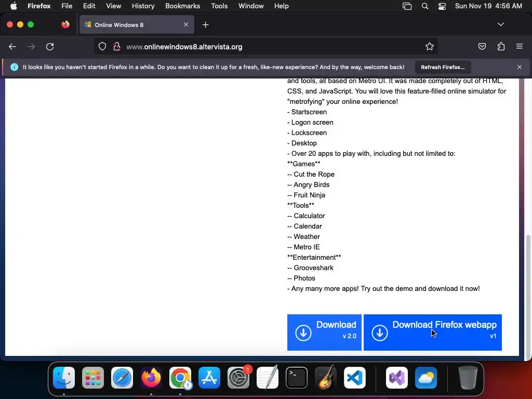This screenshot has height=399, width=532.
Task: Open a new tab with the plus button
Action: pyautogui.click(x=205, y=25)
